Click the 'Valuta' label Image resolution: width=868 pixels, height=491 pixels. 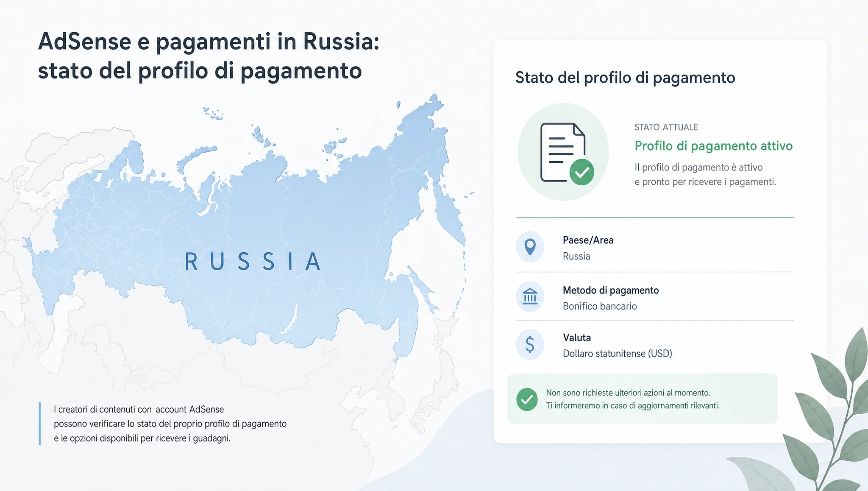[577, 338]
